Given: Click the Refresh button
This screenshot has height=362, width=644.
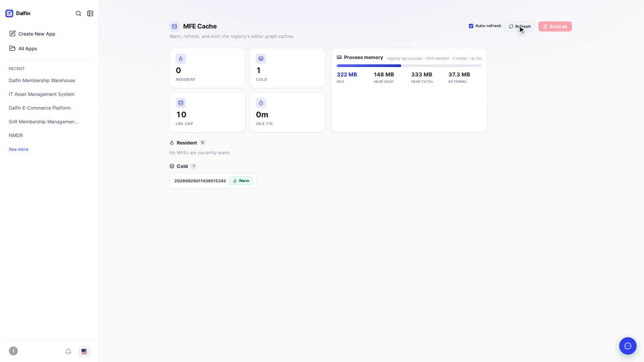Looking at the screenshot, I should 520,26.
